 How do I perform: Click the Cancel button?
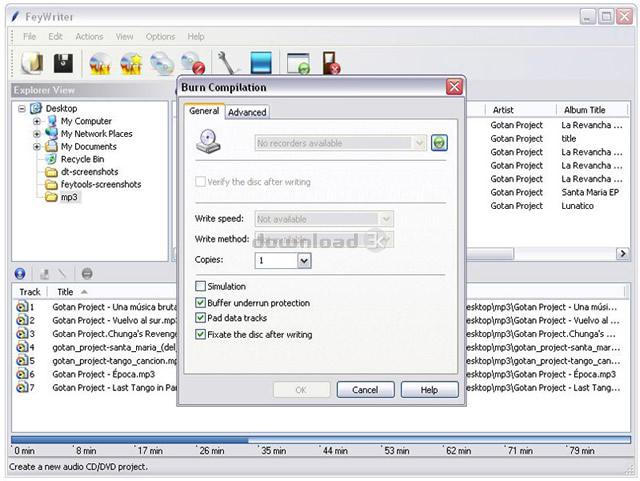pyautogui.click(x=365, y=390)
